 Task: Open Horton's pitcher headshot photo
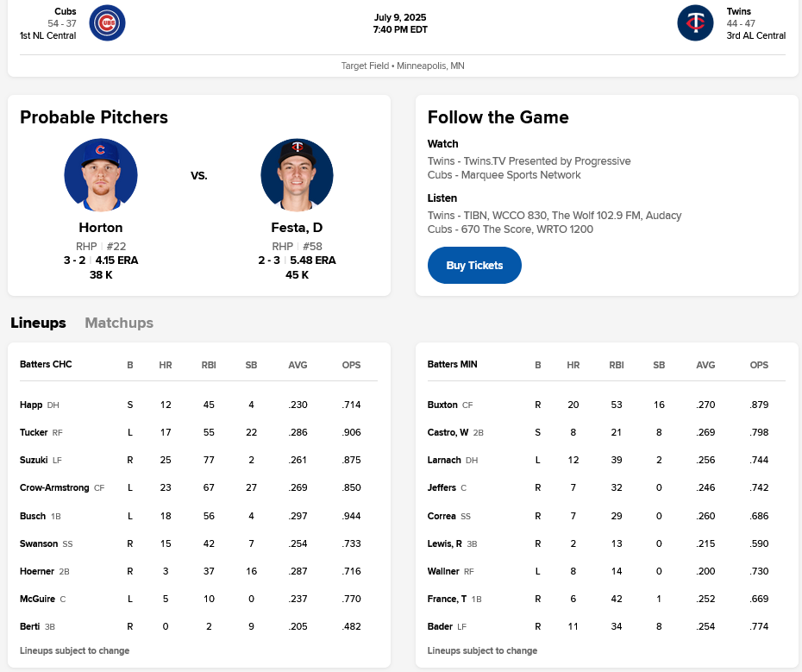101,175
